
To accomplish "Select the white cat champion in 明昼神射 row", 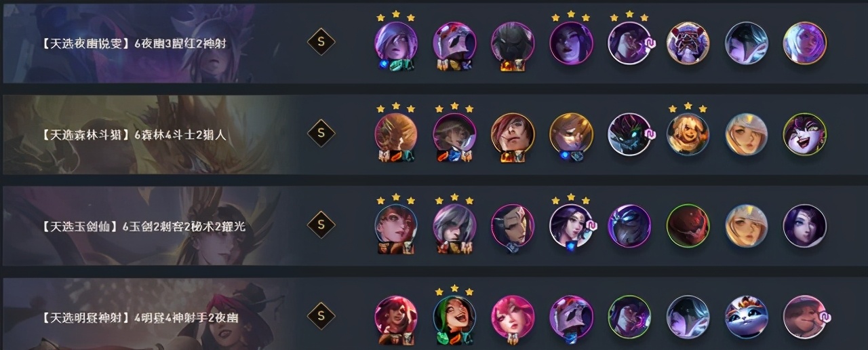I will point(746,316).
